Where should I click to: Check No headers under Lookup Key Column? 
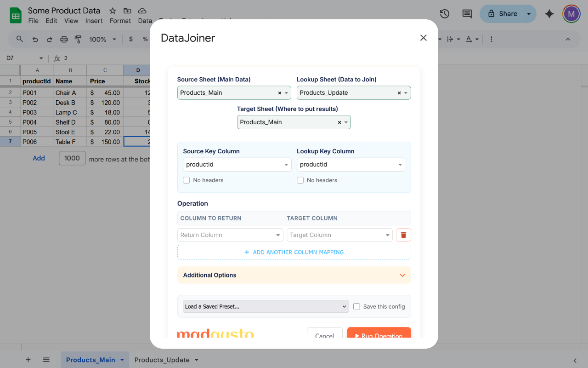point(300,180)
